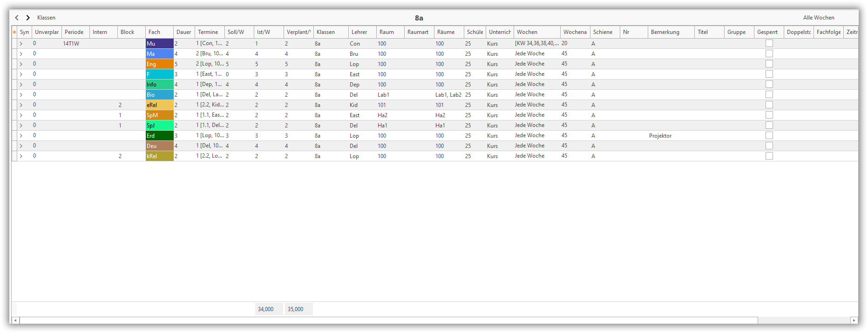Click left arrow of horizontal scrollbar
The width and height of the screenshot is (868, 333).
pyautogui.click(x=15, y=320)
